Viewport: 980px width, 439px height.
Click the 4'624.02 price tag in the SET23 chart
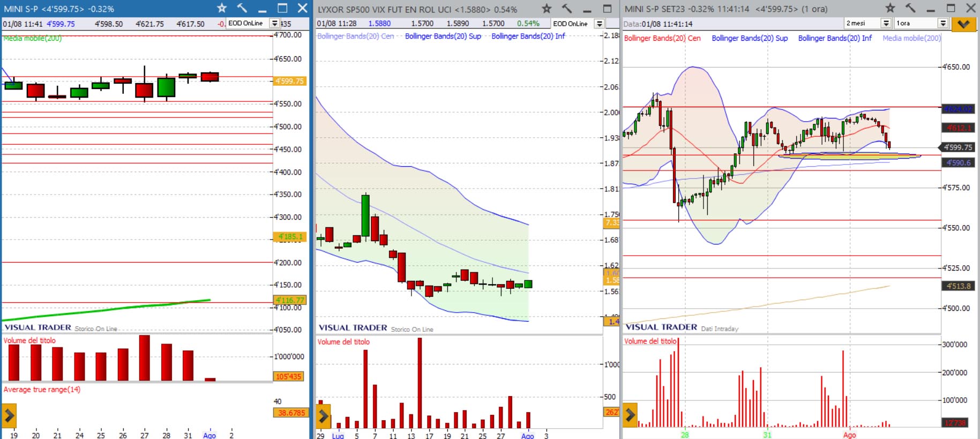[957, 109]
